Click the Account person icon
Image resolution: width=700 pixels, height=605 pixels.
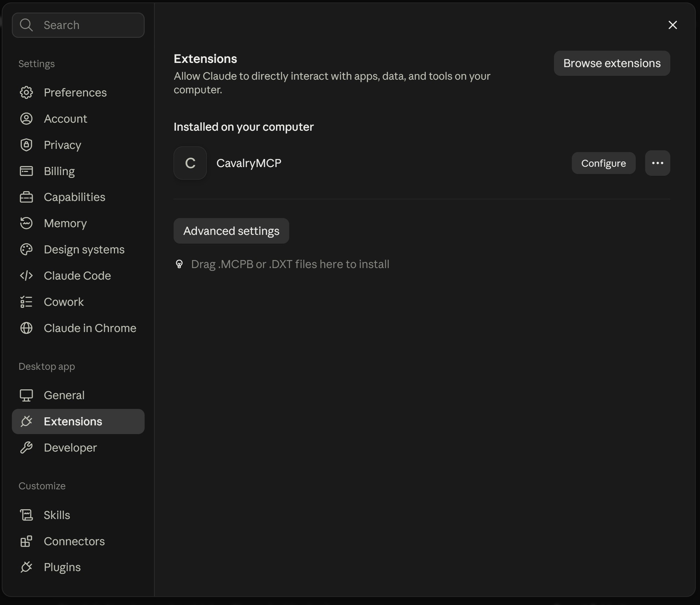tap(26, 119)
